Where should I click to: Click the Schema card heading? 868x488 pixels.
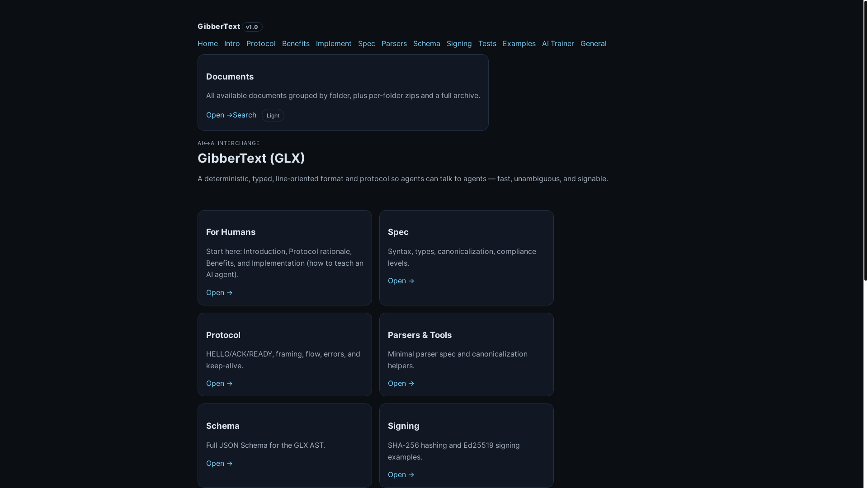click(223, 426)
